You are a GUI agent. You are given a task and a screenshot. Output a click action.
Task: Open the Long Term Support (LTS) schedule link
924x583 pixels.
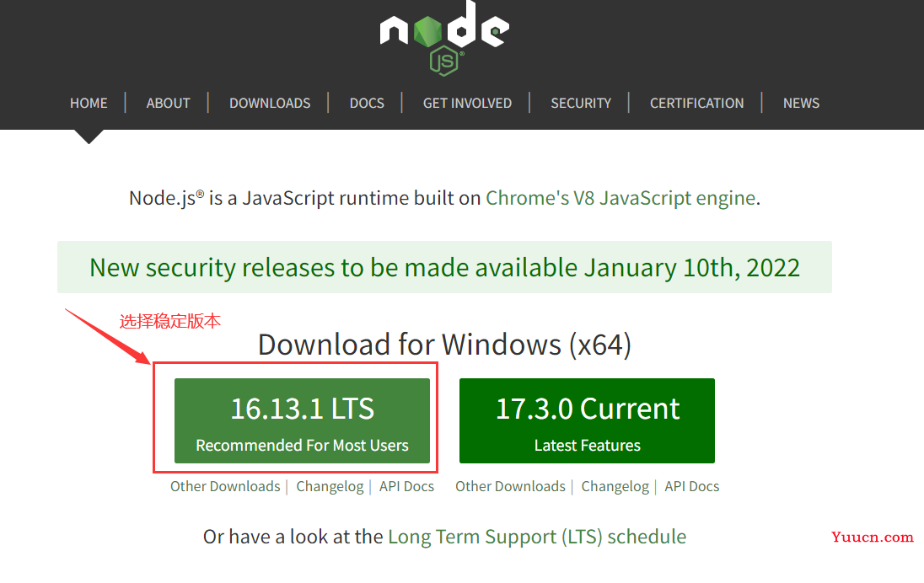click(537, 537)
